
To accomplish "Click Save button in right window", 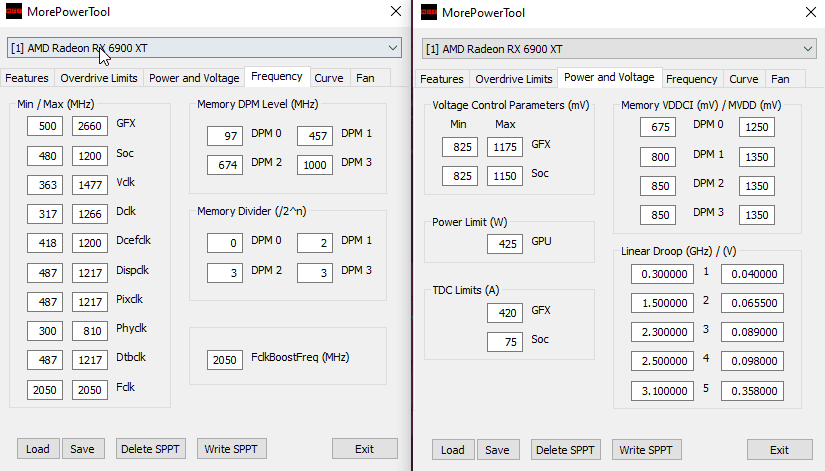I will (497, 450).
